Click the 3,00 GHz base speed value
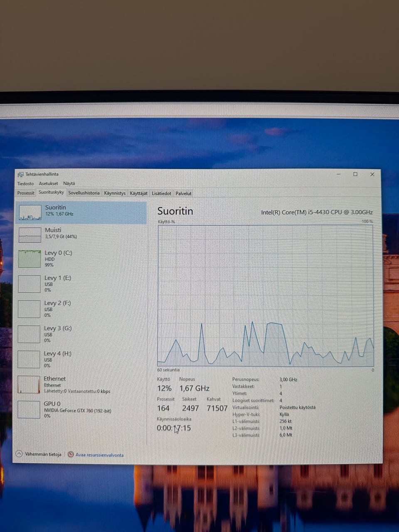Screen dimensions: 399x532 coord(288,379)
